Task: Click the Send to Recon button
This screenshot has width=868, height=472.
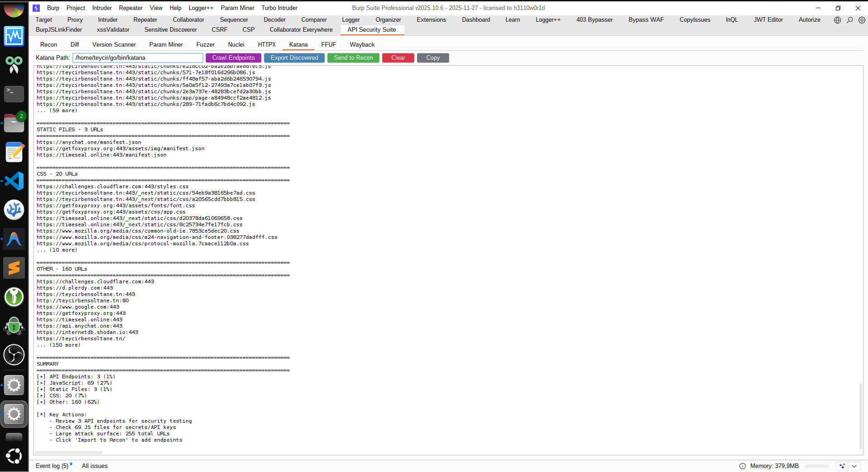Action: coord(353,58)
